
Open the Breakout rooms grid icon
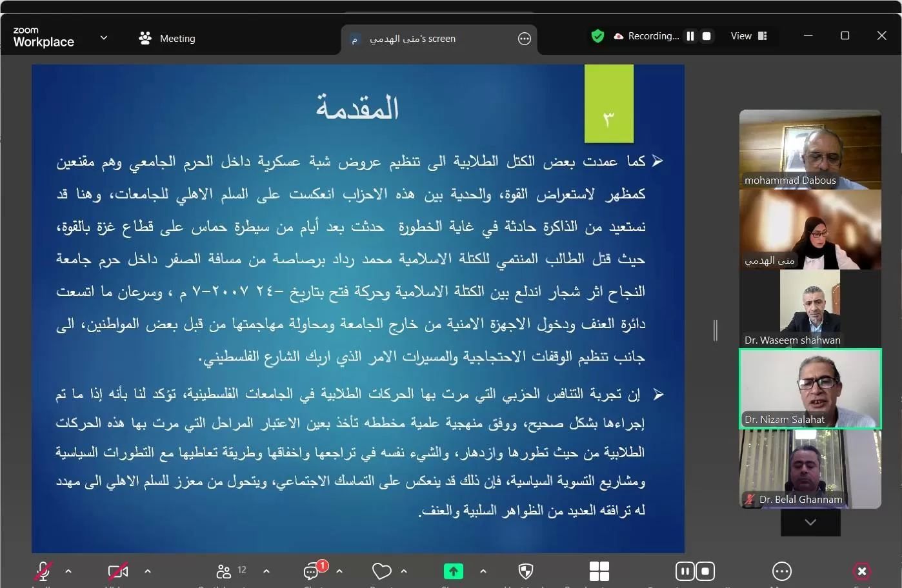tap(599, 571)
